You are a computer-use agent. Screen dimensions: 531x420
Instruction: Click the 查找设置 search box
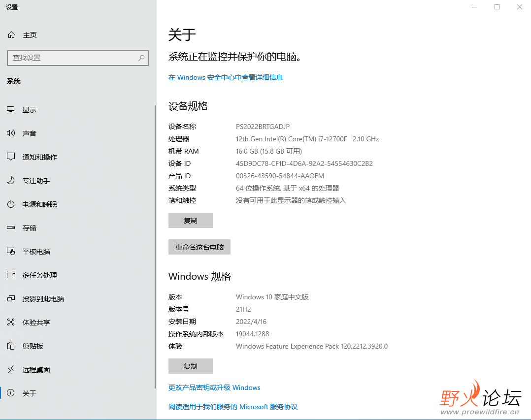pyautogui.click(x=77, y=58)
